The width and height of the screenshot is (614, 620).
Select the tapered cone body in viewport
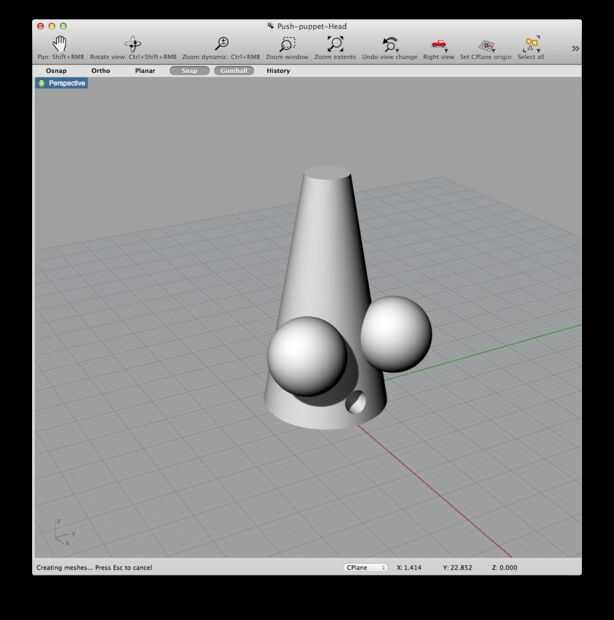327,253
